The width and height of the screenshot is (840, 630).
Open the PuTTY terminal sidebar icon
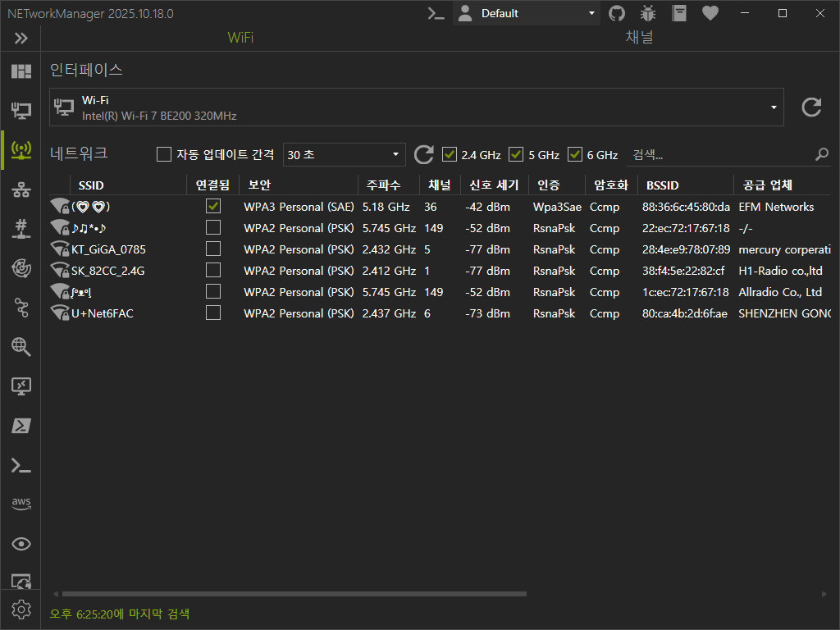(x=21, y=465)
